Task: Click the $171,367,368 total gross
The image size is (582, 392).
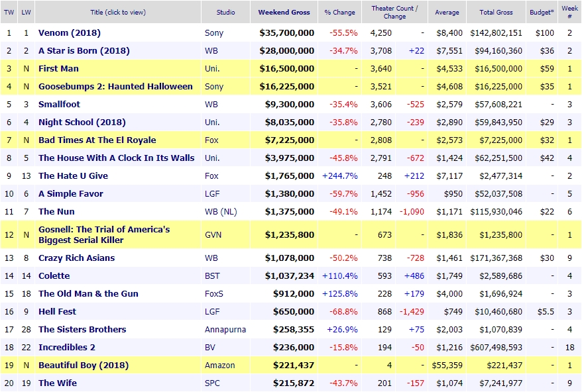Action: click(496, 258)
